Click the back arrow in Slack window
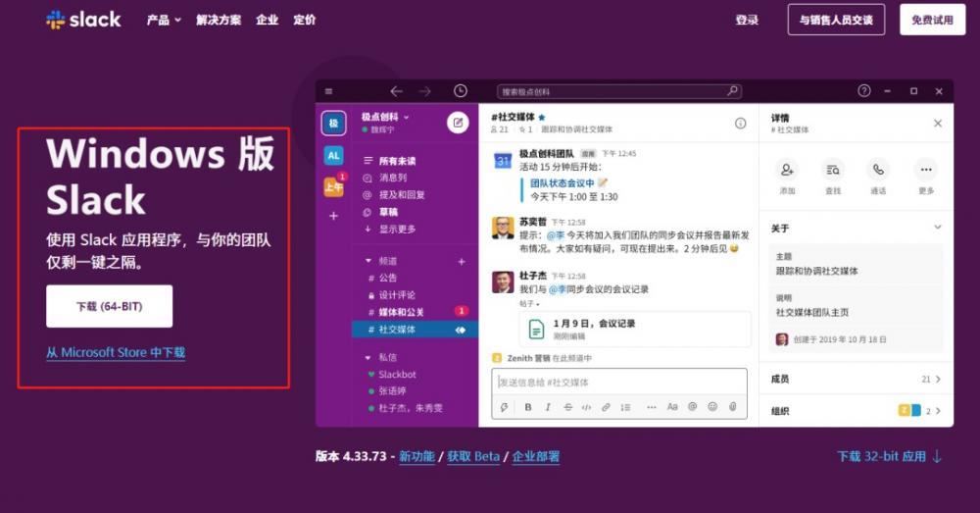Screen dimensions: 980x513 [396, 91]
